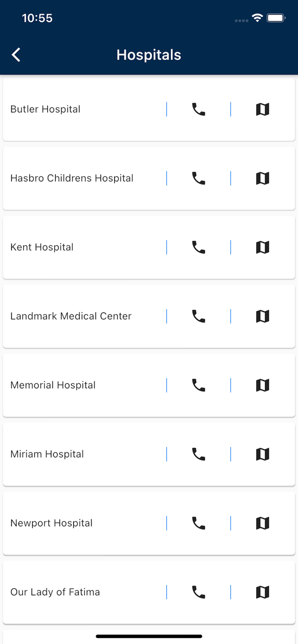Screen dimensions: 298x644
Task: View Miriam Hospital location on the map
Action: coord(262,454)
